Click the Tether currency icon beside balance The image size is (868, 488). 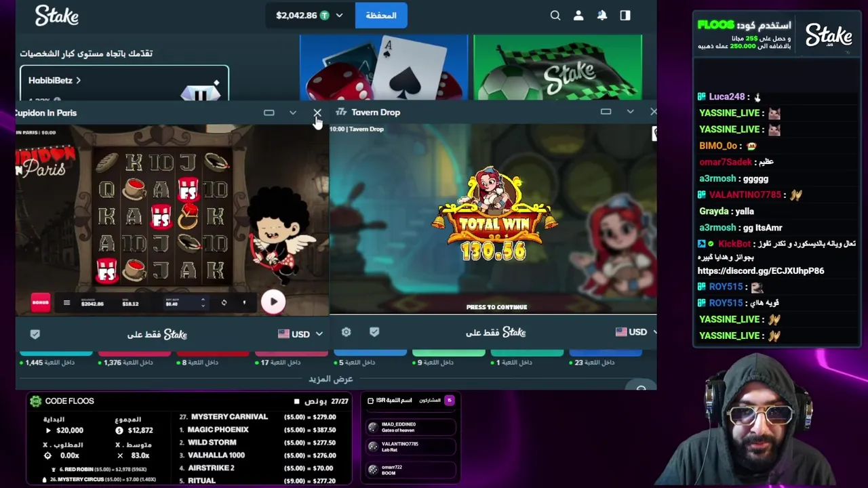[325, 15]
